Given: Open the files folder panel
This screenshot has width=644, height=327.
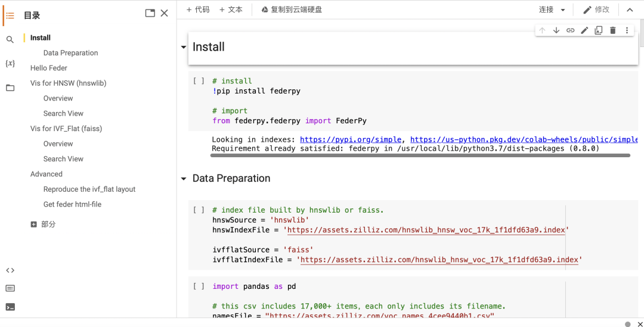Looking at the screenshot, I should [10, 88].
